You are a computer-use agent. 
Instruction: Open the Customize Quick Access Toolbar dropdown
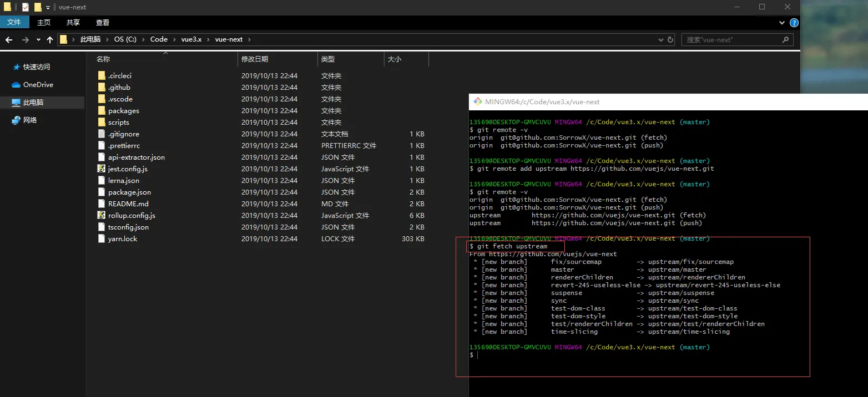point(48,8)
